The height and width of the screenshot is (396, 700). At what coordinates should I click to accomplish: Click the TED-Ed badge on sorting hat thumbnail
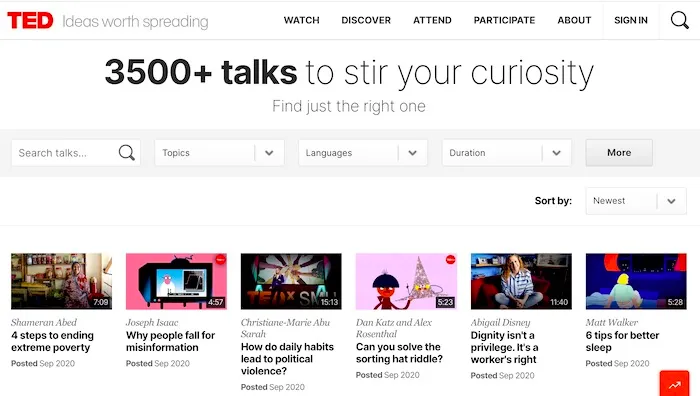[x=450, y=259]
